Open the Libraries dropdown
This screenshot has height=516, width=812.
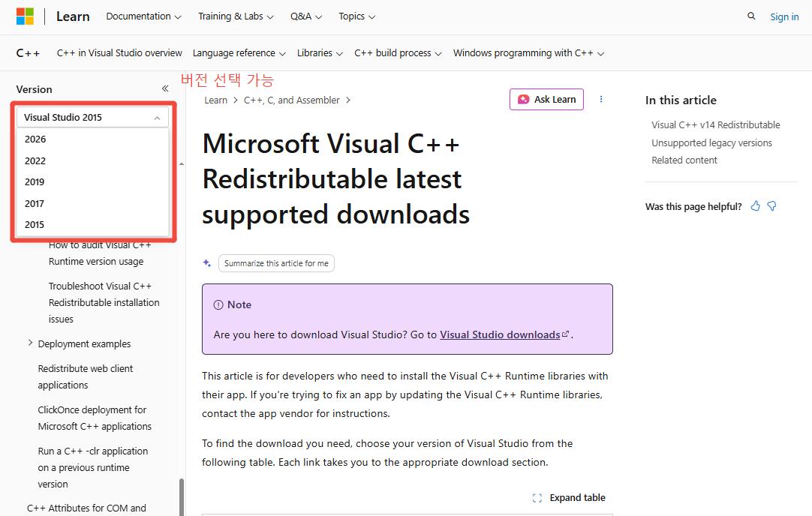pos(320,52)
